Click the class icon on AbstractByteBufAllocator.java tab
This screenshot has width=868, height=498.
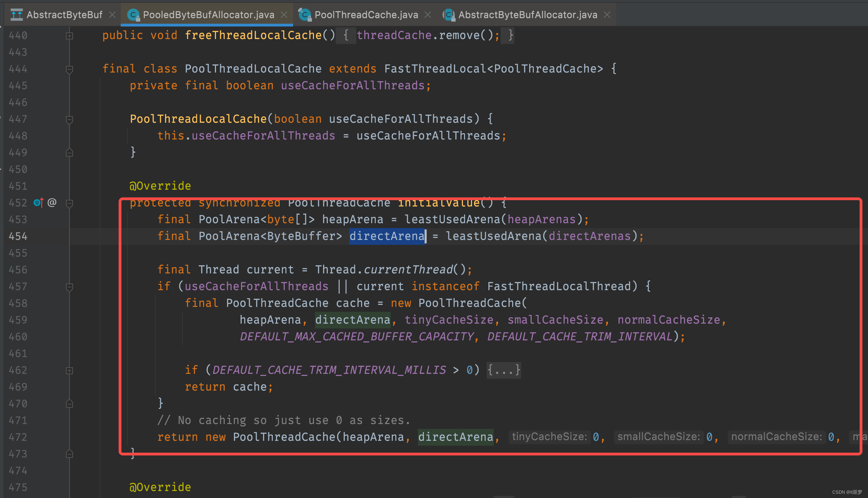coord(449,15)
